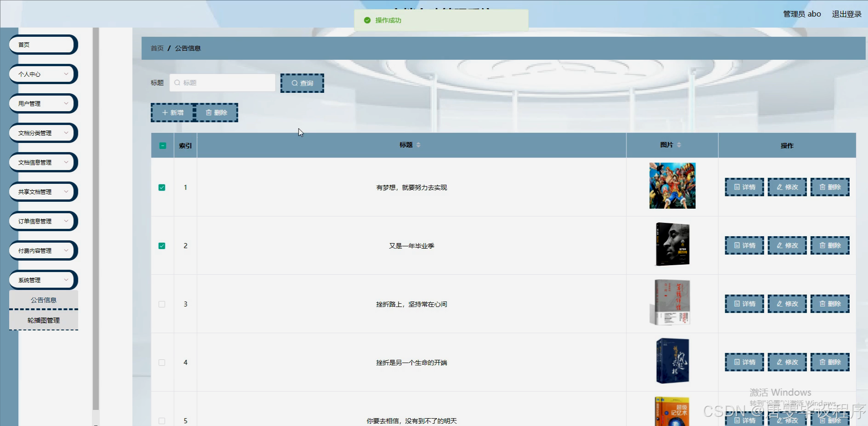Click the 管理员 abo account label
The image size is (868, 426).
click(802, 14)
